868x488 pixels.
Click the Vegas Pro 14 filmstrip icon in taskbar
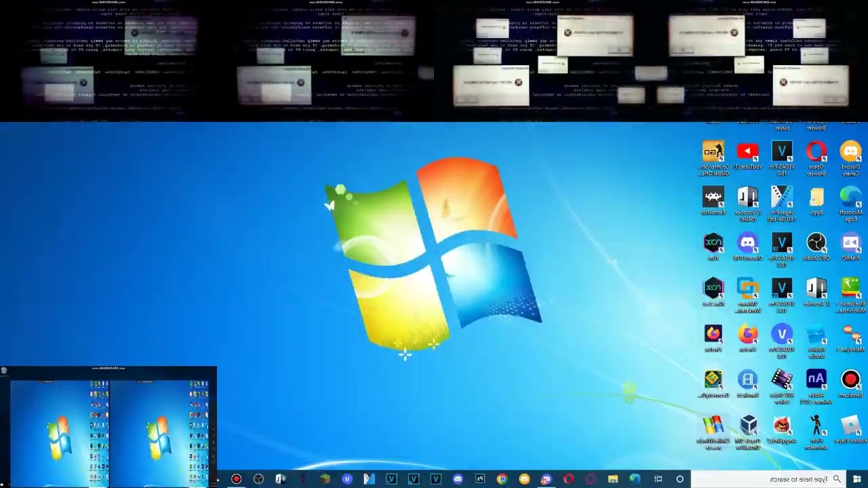point(369,479)
